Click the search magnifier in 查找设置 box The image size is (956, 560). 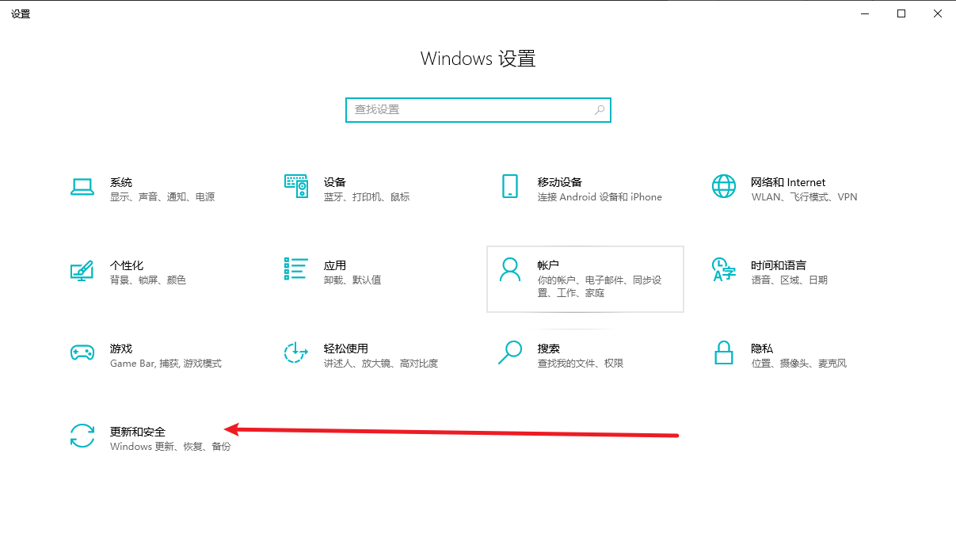600,109
